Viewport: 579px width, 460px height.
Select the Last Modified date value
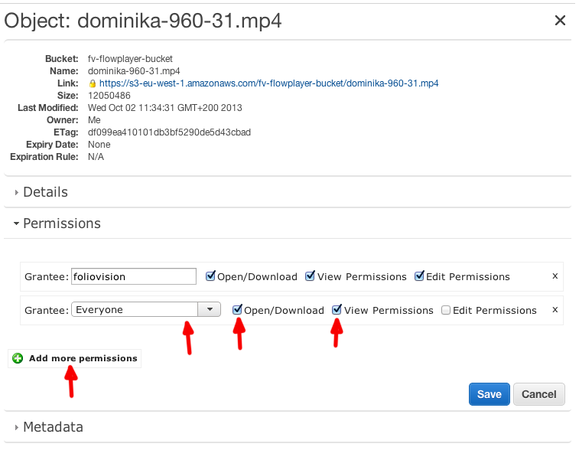pyautogui.click(x=165, y=108)
